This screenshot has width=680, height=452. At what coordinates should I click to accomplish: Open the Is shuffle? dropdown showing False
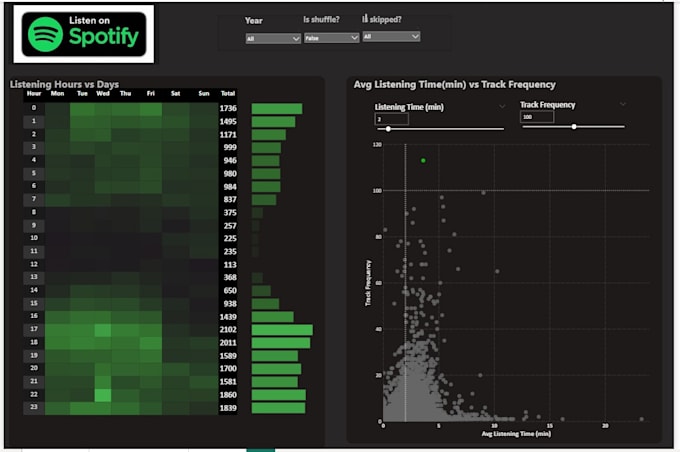pos(331,38)
